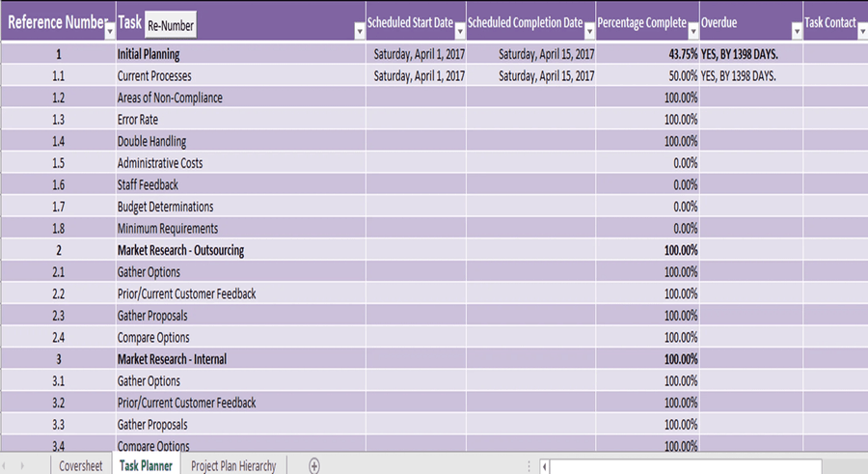
Task: Select reference number 1.5 cell
Action: [58, 163]
